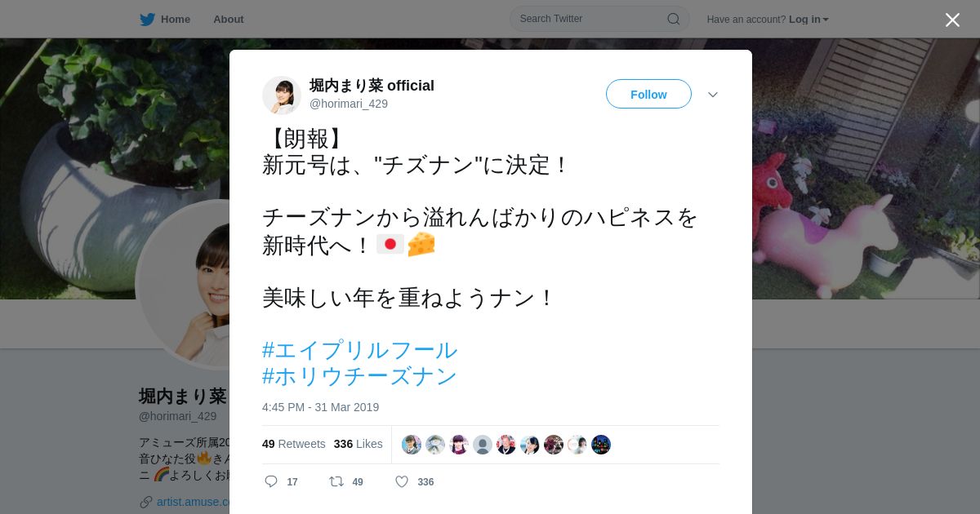Viewport: 980px width, 514px height.
Task: Click the Twitter bird logo
Action: [x=147, y=19]
